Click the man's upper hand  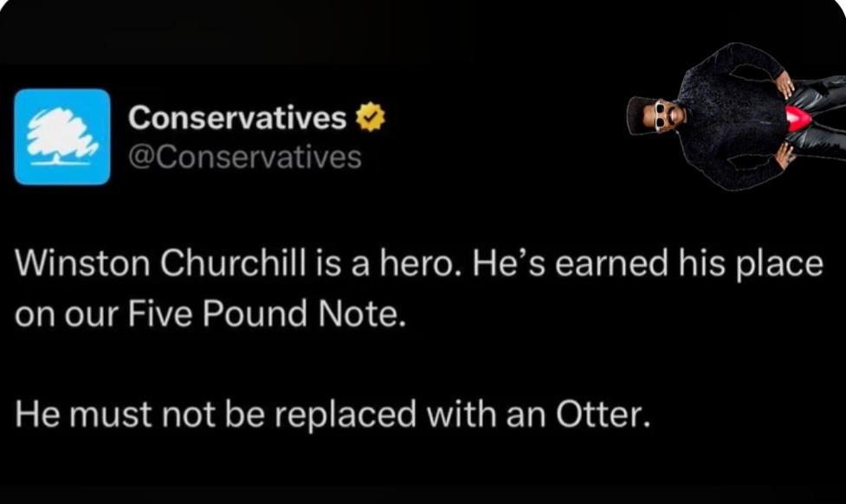pyautogui.click(x=785, y=84)
